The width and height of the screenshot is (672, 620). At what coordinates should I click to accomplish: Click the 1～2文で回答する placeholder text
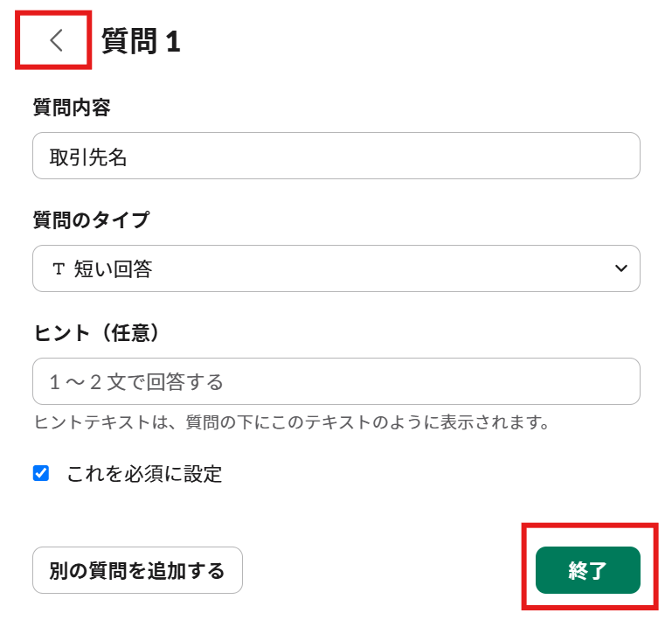point(136,382)
